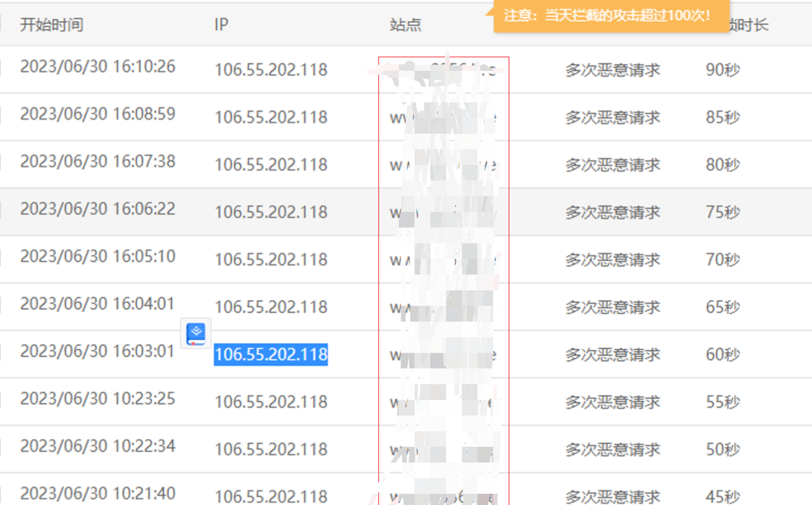Click the IP in the 16:08:59 row
Viewport: 812px width, 505px height.
click(x=271, y=117)
